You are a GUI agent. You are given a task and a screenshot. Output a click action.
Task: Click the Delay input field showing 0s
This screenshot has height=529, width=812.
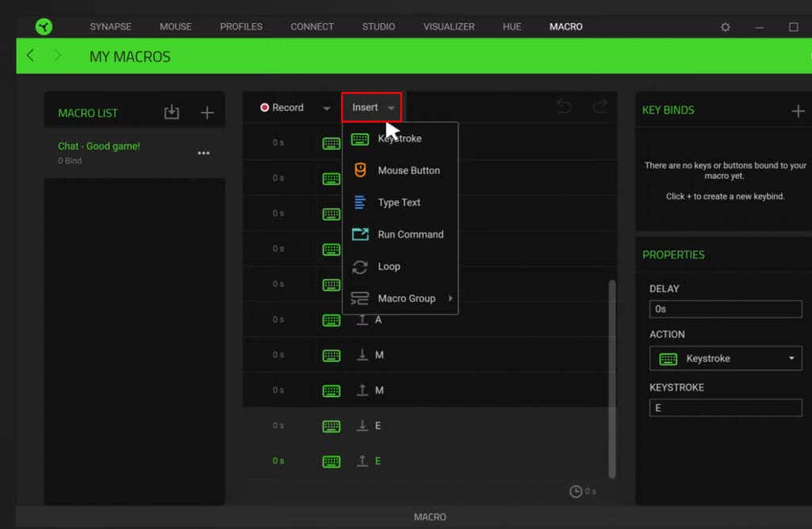tap(725, 309)
